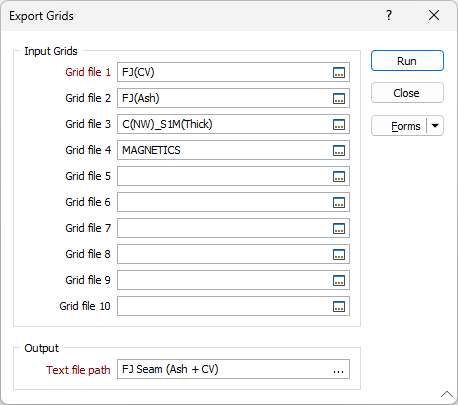Open file browser for Grid file 9

339,280
